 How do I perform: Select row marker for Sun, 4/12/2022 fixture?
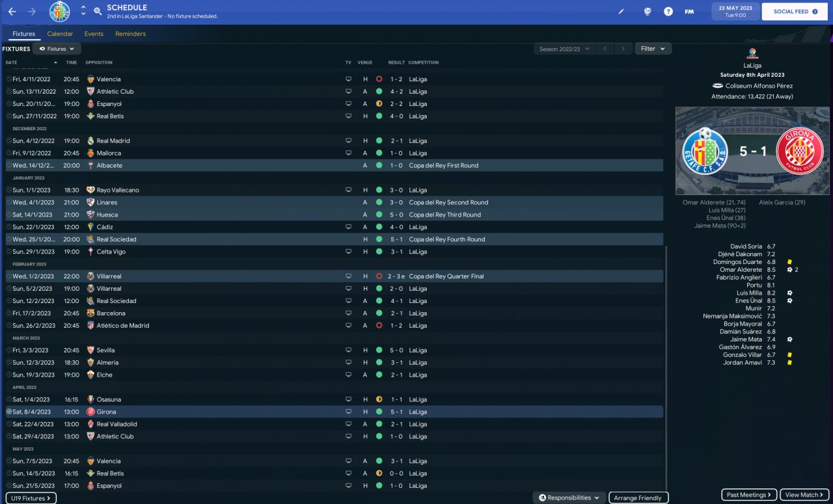tap(8, 140)
